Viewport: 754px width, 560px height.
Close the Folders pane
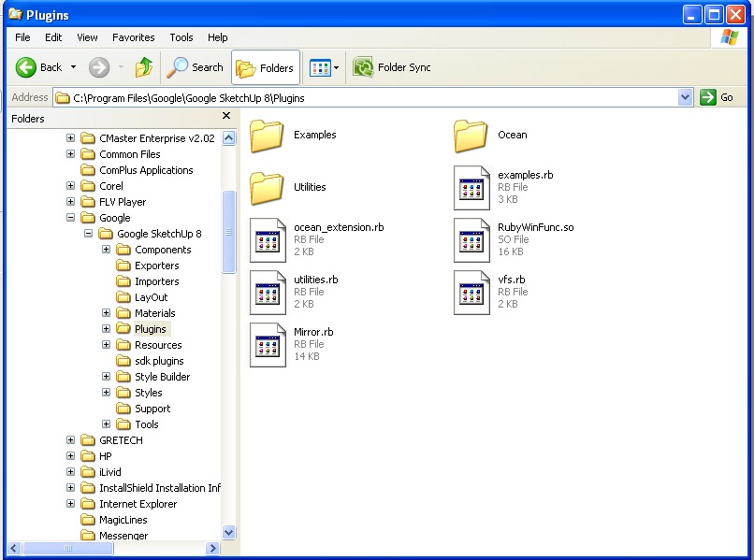(226, 115)
